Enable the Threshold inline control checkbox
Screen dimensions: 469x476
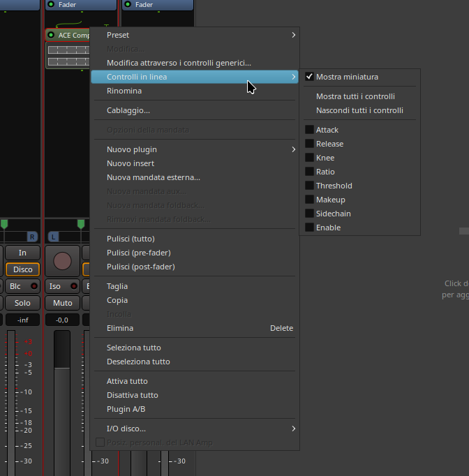(x=310, y=186)
